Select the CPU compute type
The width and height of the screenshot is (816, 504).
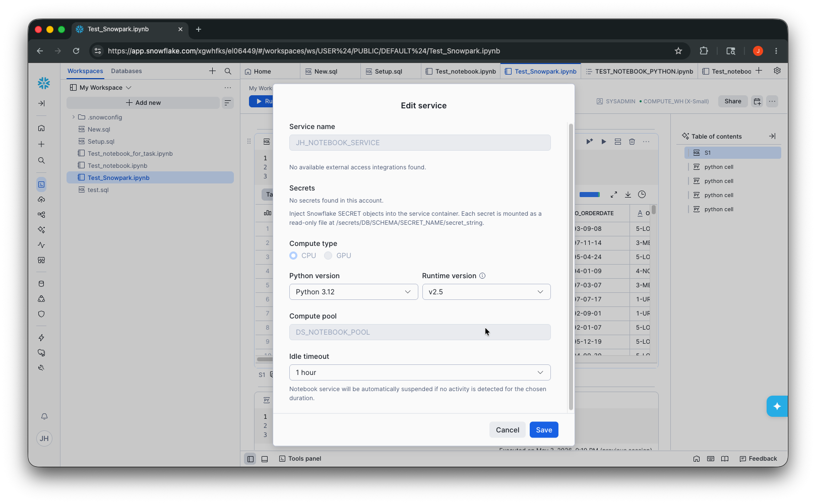(293, 256)
